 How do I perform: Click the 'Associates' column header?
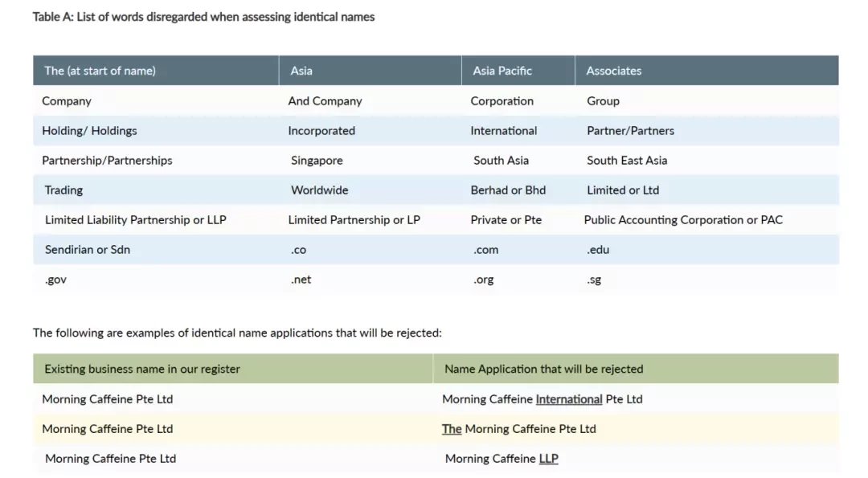(x=707, y=70)
